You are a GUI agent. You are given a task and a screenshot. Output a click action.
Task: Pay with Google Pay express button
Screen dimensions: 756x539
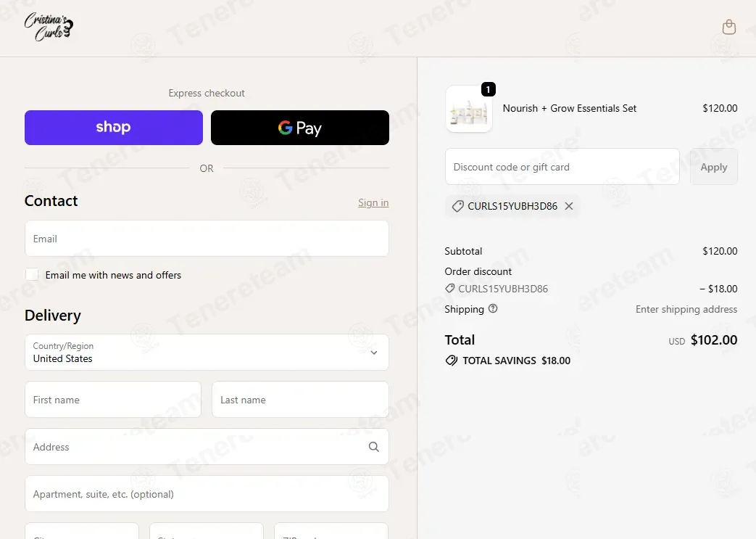300,128
